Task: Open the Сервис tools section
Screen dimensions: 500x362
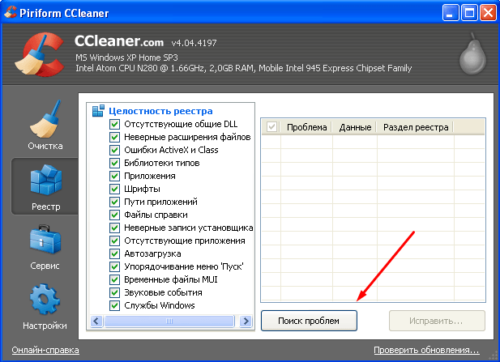Action: pos(45,247)
